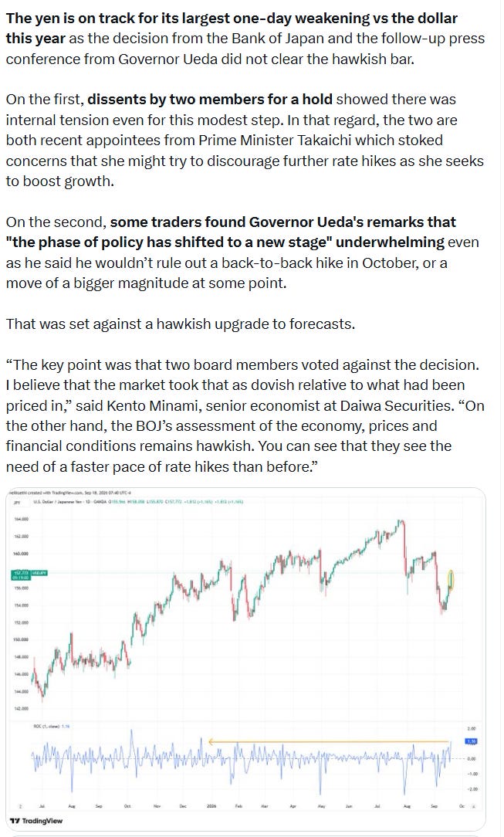Screen dimensions: 504x837
Task: Click the 2.00 label on the ROC scale
Action: [x=472, y=728]
